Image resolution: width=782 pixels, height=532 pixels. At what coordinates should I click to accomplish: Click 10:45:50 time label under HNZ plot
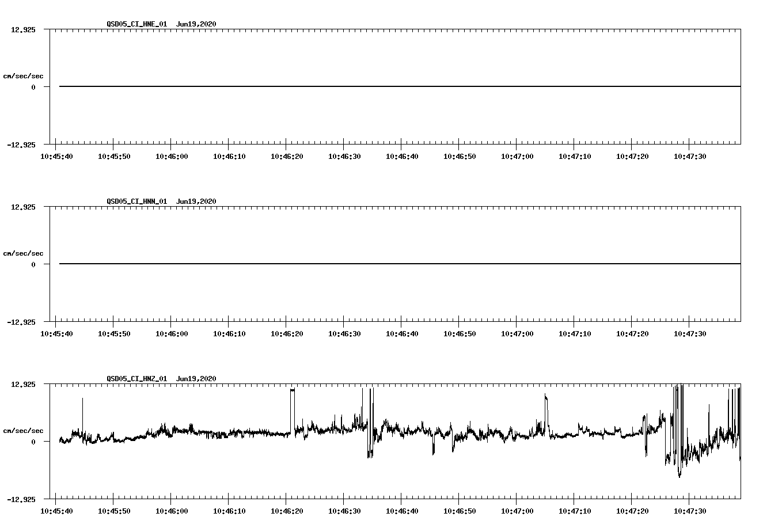pos(114,511)
